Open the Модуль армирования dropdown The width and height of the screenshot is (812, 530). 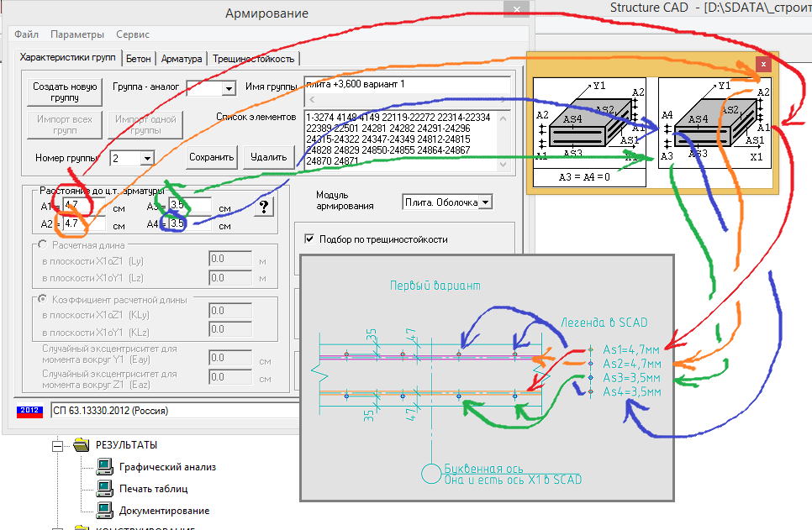pos(447,202)
